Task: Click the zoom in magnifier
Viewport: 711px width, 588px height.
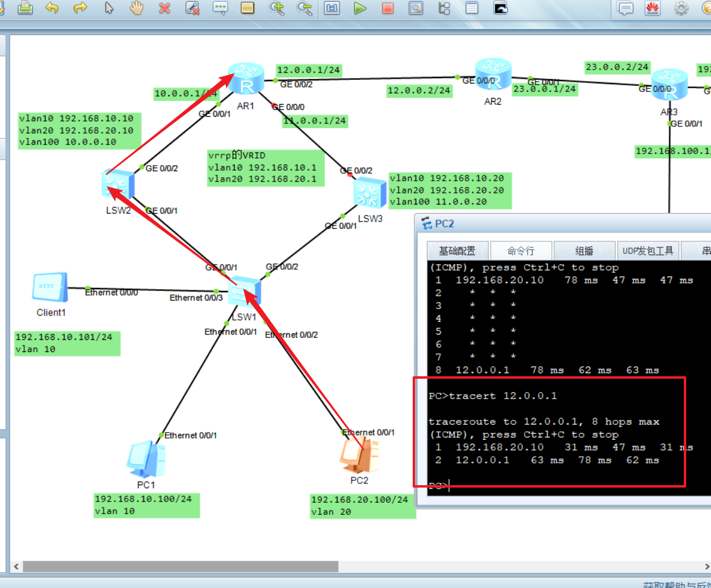Action: pyautogui.click(x=277, y=8)
